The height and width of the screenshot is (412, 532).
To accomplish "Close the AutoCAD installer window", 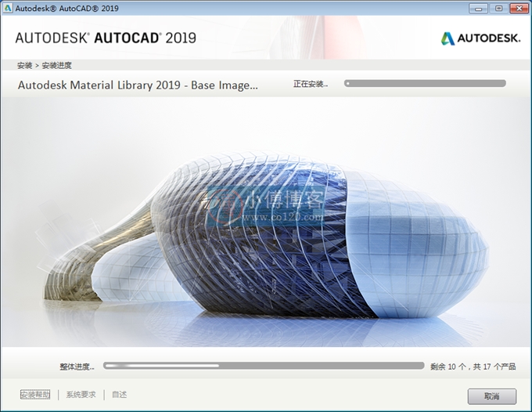I will click(x=519, y=9).
